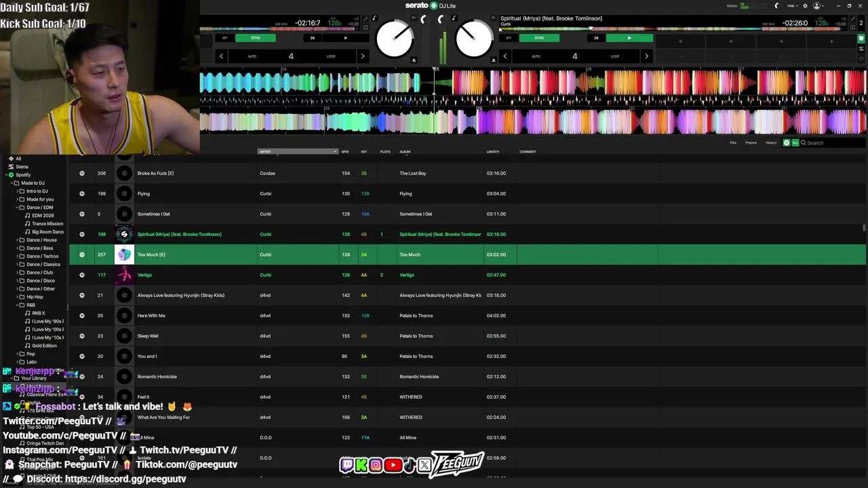This screenshot has height=488, width=868.
Task: Toggle the Spotify source filter icon
Action: click(x=787, y=143)
